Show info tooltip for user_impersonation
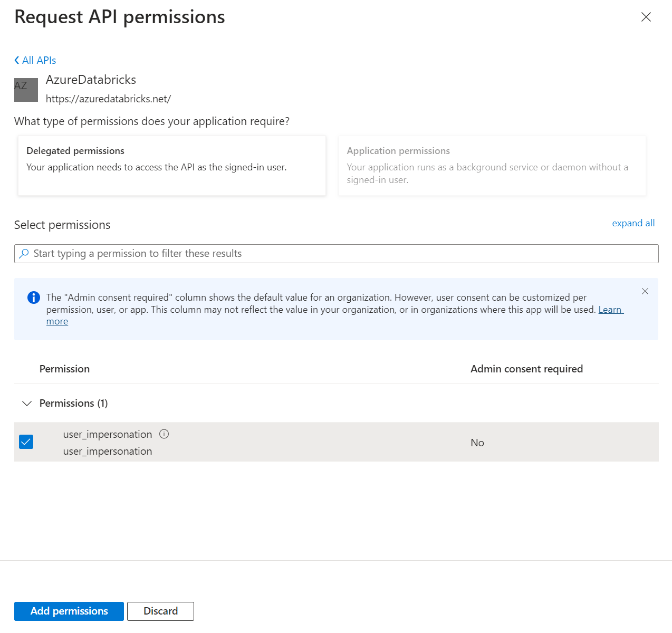 coord(164,434)
